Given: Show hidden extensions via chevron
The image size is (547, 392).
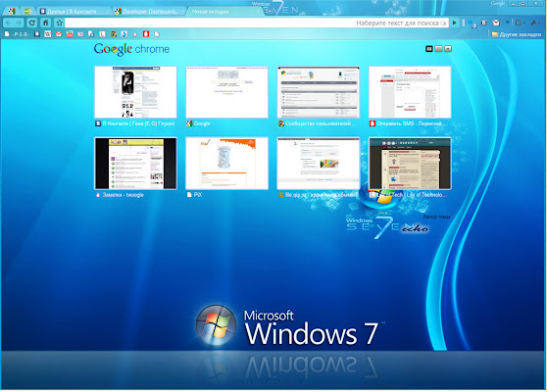Looking at the screenshot, I should [508, 23].
